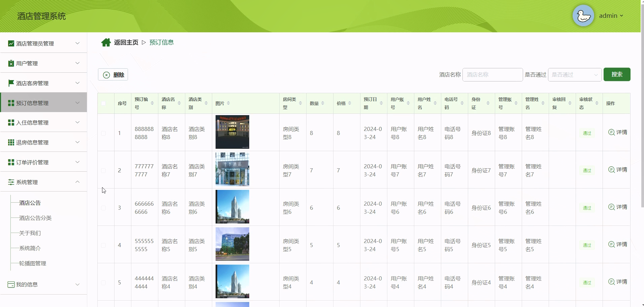644x307 pixels.
Task: Expand the 退房信息管理 menu
Action: click(x=43, y=142)
